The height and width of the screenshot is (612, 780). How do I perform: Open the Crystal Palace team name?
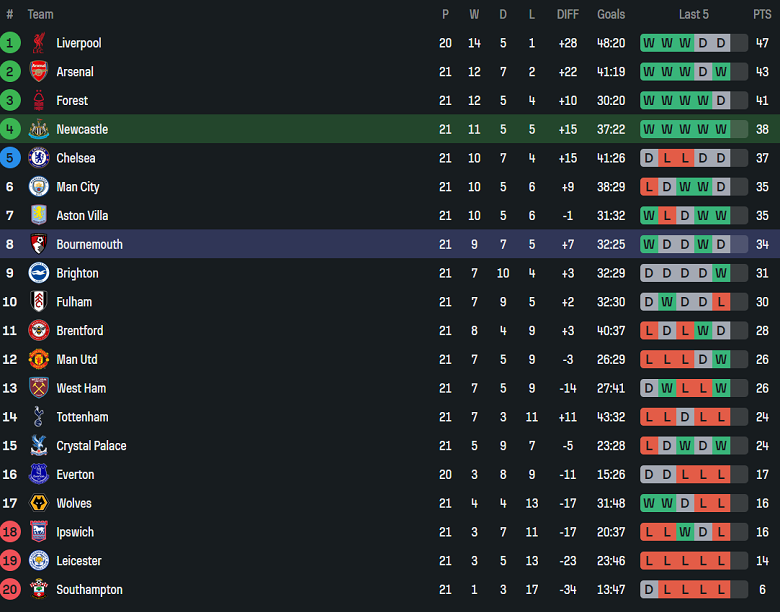pos(91,446)
